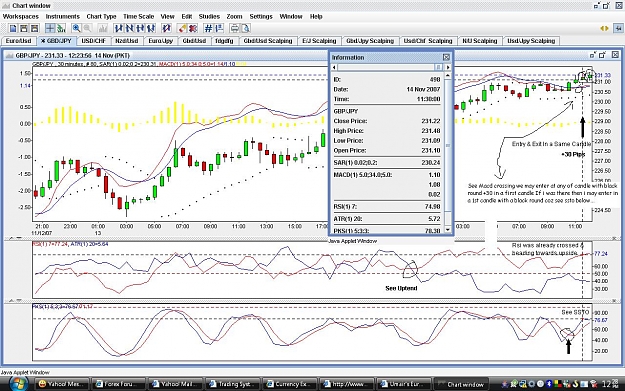Open the print preview icon
625x391 pixels.
[x=246, y=28]
